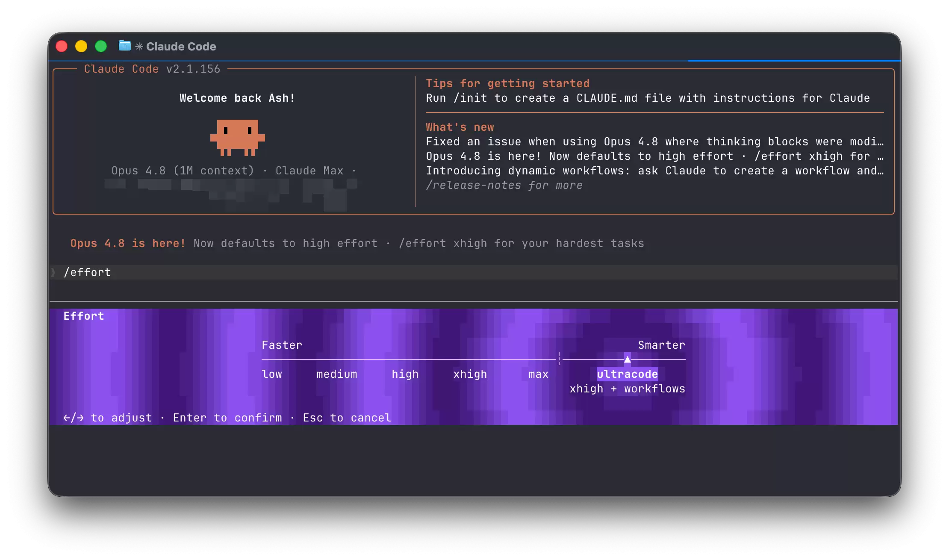The image size is (949, 560).
Task: Click the 'xhigh + workflows' description
Action: 628,389
